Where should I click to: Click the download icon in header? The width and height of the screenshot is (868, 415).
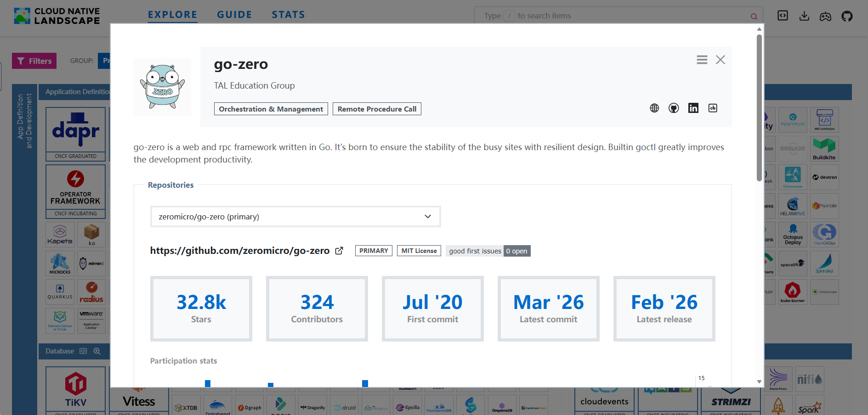coord(804,16)
